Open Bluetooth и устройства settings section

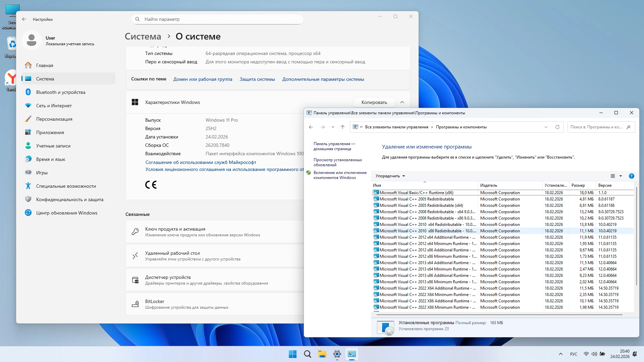tap(61, 92)
